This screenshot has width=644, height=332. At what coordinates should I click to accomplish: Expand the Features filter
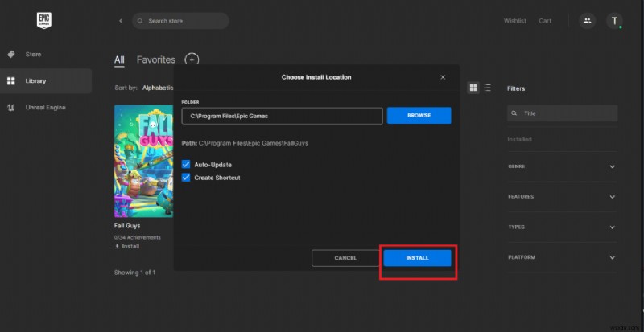click(x=613, y=197)
